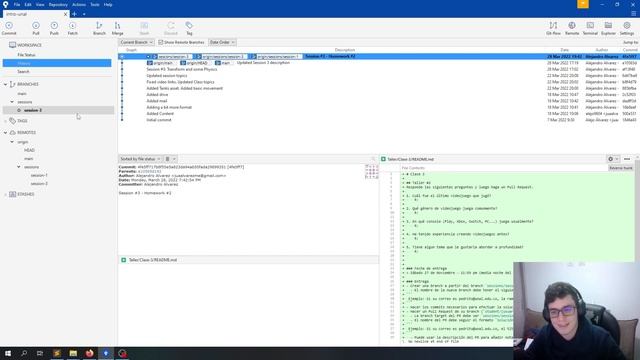Open the Tools menu
The width and height of the screenshot is (640, 360).
[95, 4]
